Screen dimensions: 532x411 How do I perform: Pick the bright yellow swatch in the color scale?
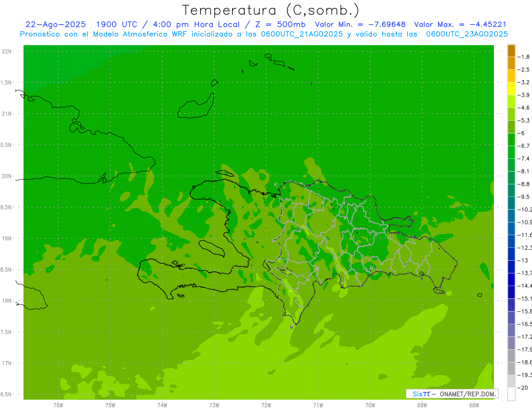511,89
